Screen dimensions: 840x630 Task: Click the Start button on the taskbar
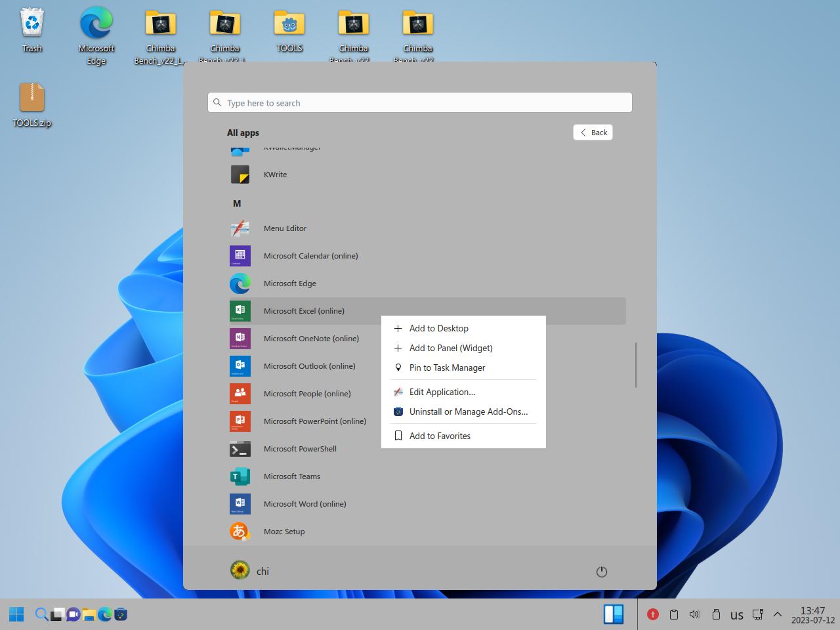(x=16, y=614)
